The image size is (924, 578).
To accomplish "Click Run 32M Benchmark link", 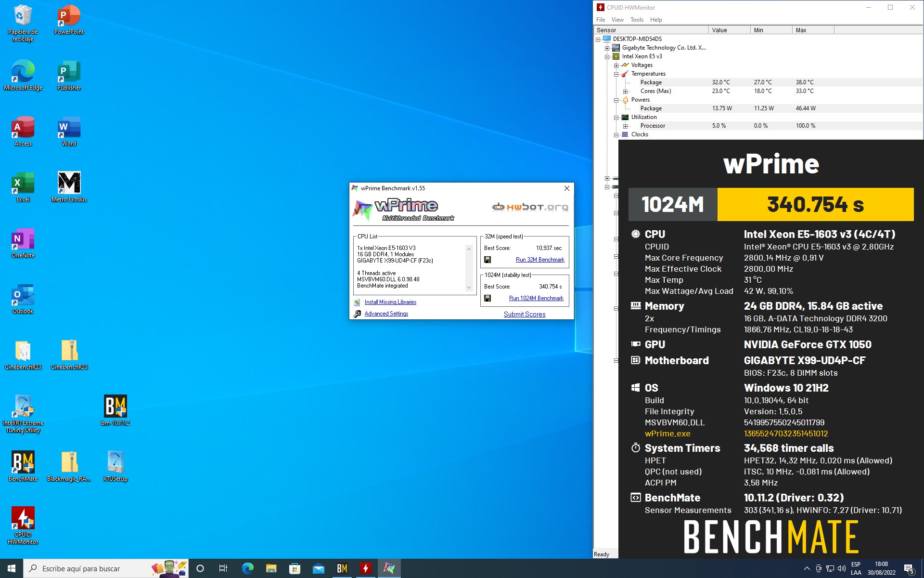I will [x=540, y=260].
